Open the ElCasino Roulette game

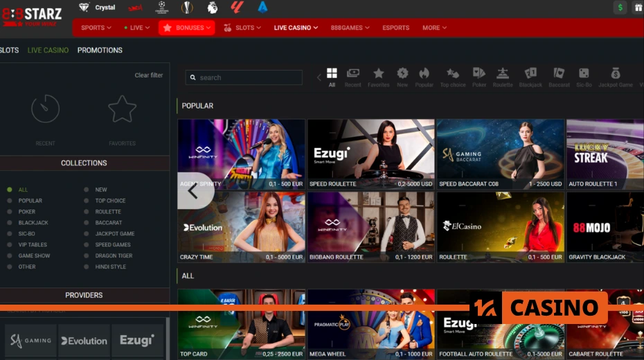coord(500,227)
